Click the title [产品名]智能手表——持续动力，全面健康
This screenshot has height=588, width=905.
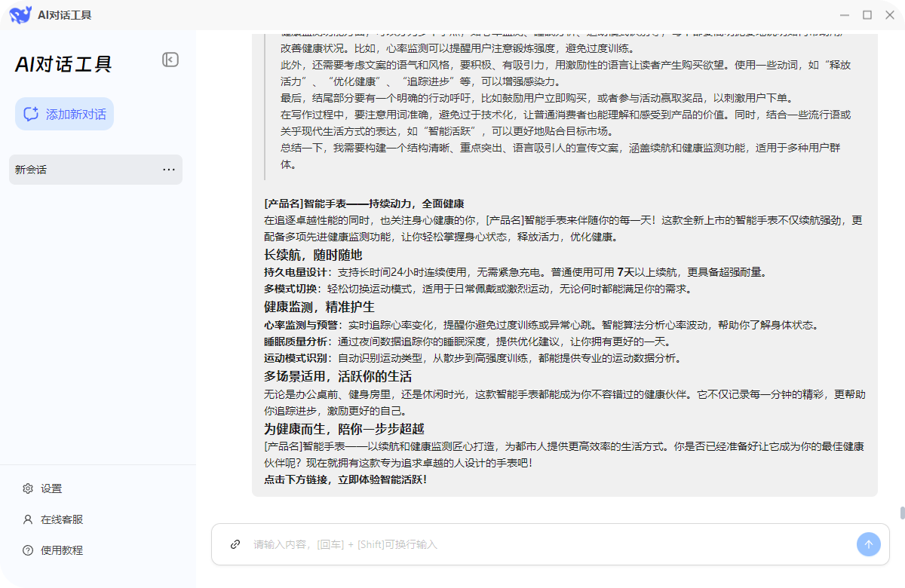(x=364, y=204)
